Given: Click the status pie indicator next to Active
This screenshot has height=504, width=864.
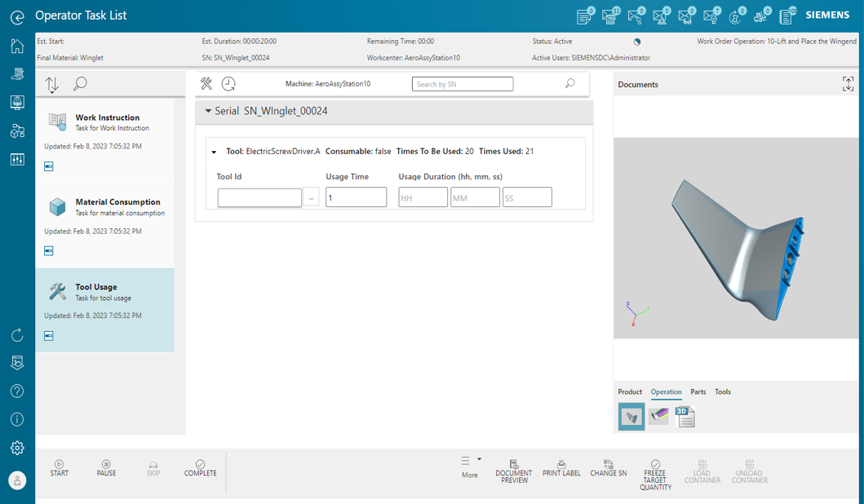Looking at the screenshot, I should pos(637,42).
